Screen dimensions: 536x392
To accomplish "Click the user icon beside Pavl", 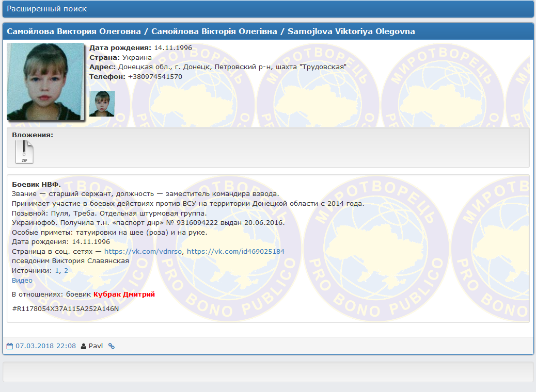I will coord(84,346).
